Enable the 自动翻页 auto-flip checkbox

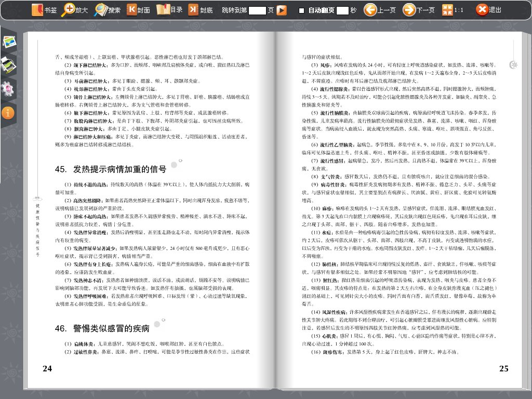pyautogui.click(x=301, y=10)
